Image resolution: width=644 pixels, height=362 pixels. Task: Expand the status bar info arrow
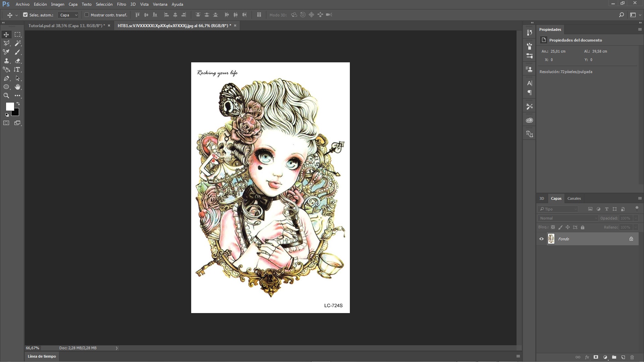tap(117, 348)
